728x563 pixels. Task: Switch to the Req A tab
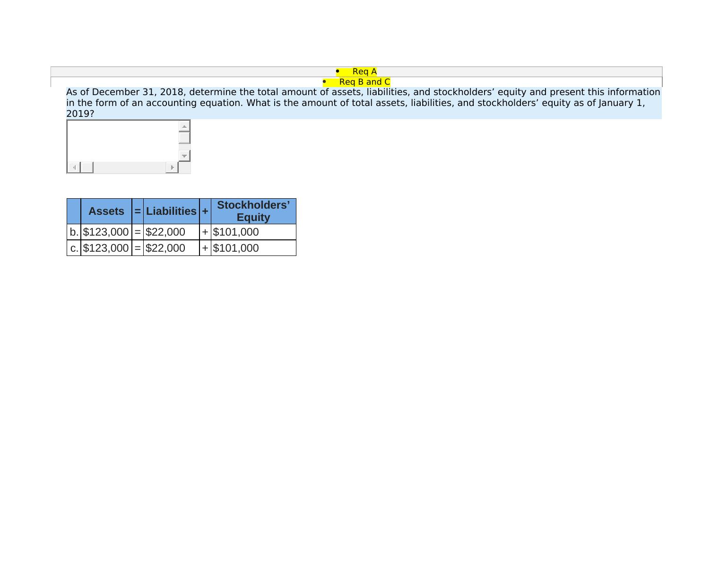tap(364, 71)
